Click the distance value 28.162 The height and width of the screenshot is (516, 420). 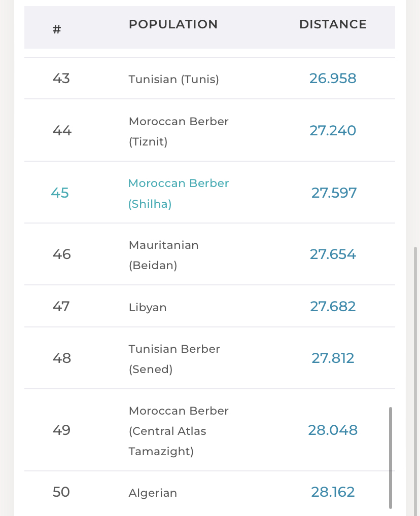(x=333, y=492)
